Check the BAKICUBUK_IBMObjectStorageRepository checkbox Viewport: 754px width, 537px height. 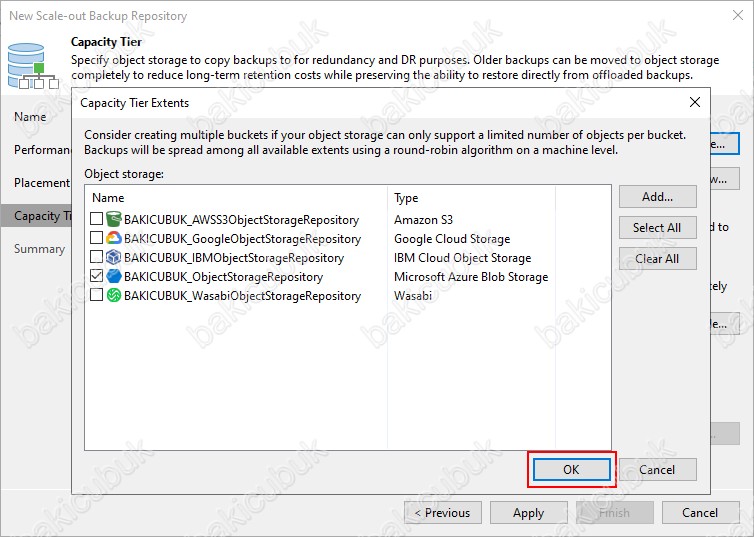[97, 257]
